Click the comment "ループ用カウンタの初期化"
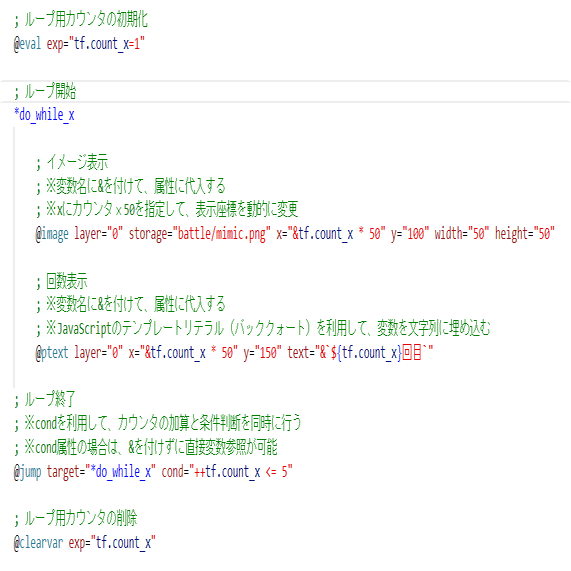Screen dimensions: 571x571 (81, 19)
